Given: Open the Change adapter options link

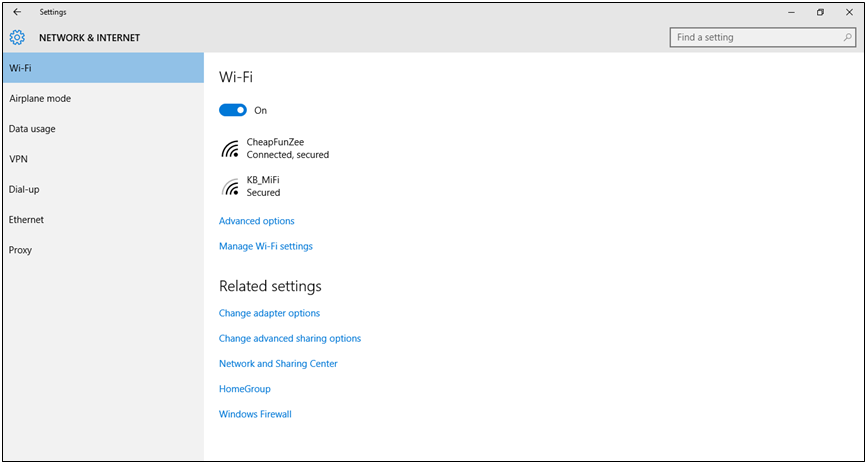Looking at the screenshot, I should [x=270, y=313].
